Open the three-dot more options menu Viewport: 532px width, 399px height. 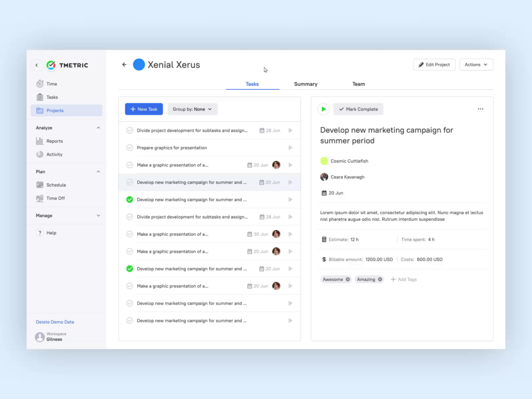coord(480,109)
